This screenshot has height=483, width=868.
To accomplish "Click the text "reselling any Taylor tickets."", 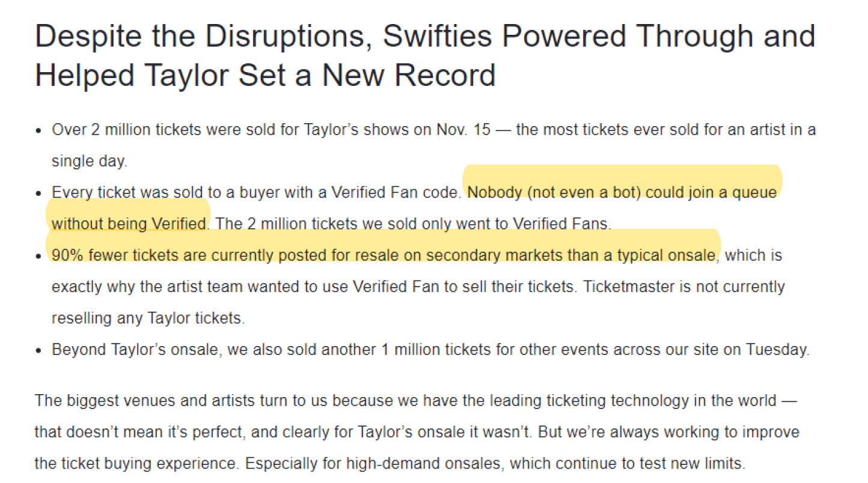I will tap(148, 318).
